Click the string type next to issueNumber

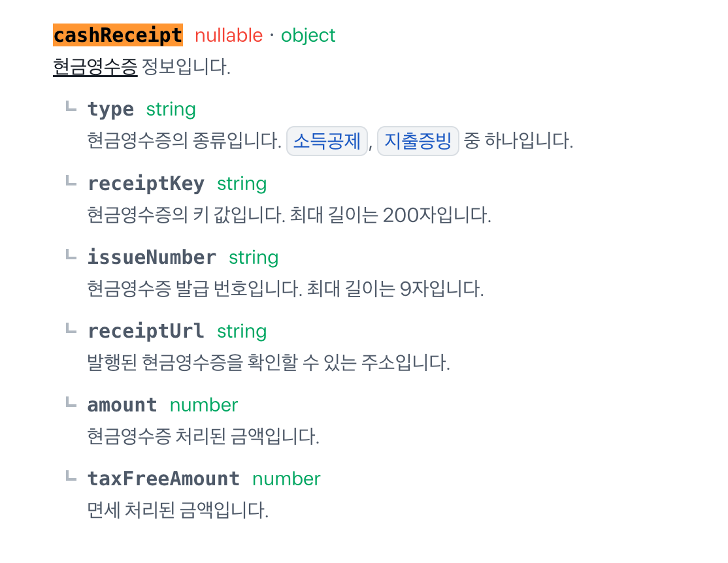tap(254, 257)
